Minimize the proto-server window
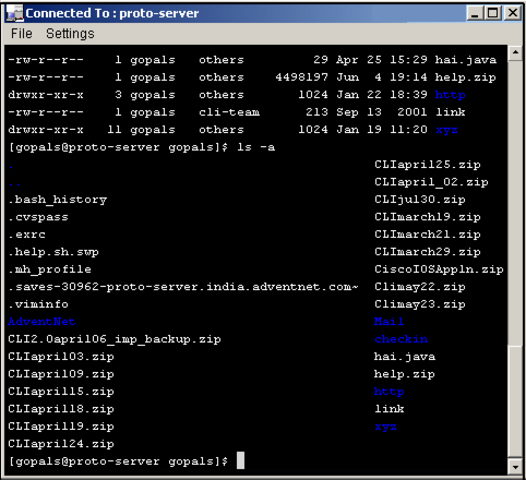The image size is (526, 480). 475,14
